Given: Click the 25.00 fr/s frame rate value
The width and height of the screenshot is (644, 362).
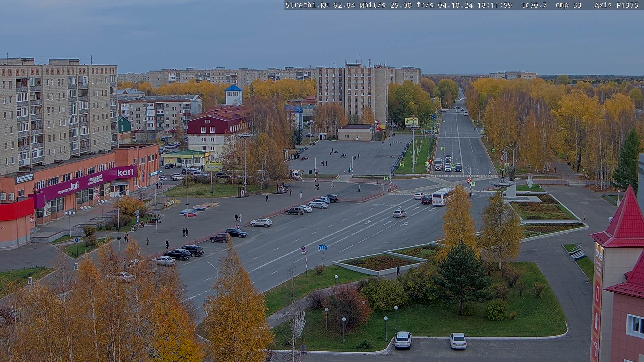Looking at the screenshot, I should pyautogui.click(x=412, y=5).
